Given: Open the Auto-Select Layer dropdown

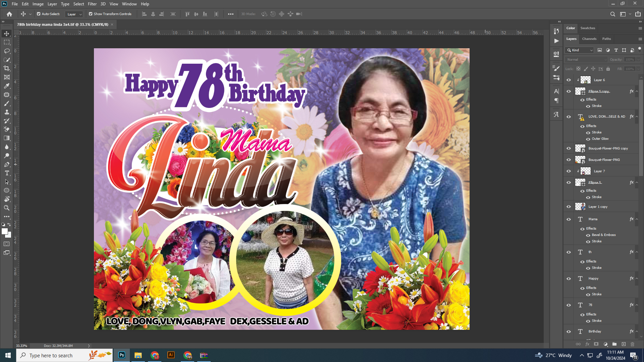Looking at the screenshot, I should pos(74,14).
